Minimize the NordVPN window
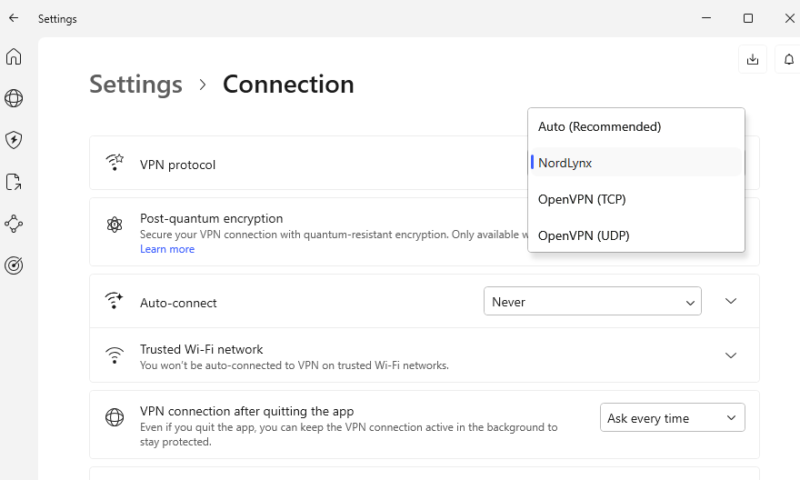Screen dimensions: 800x480 pyautogui.click(x=706, y=18)
